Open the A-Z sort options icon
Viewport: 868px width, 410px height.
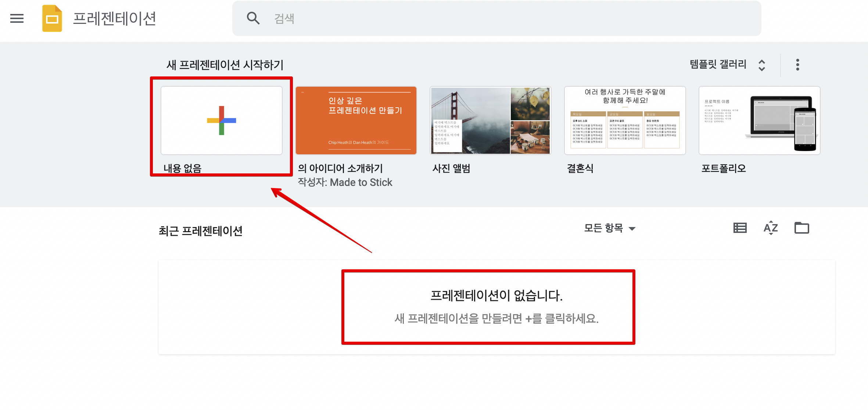click(x=771, y=228)
